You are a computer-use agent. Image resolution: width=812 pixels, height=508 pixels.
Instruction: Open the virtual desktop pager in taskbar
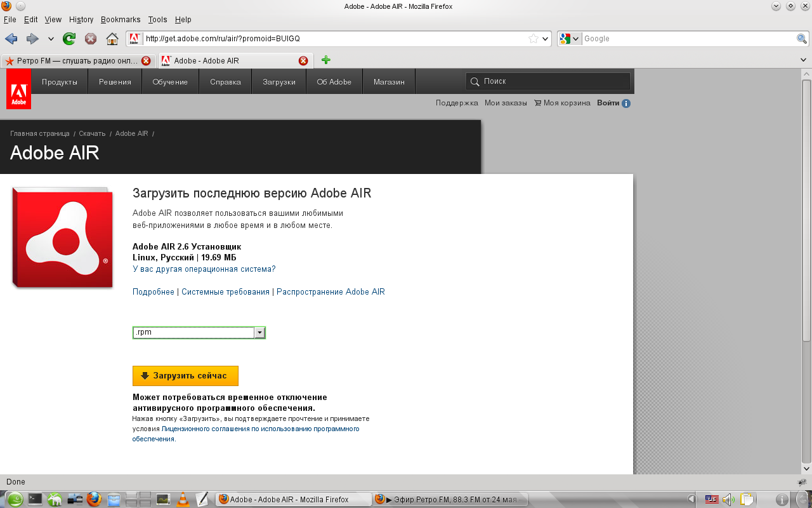click(138, 500)
